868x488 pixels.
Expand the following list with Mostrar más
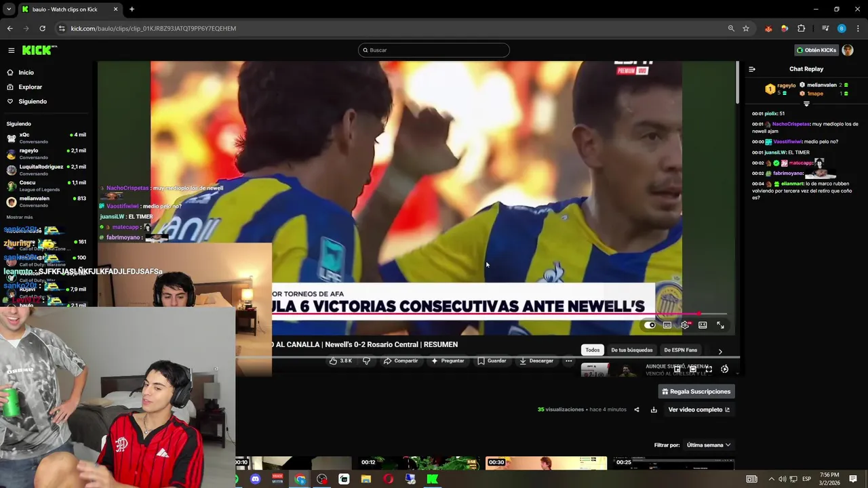pyautogui.click(x=20, y=217)
